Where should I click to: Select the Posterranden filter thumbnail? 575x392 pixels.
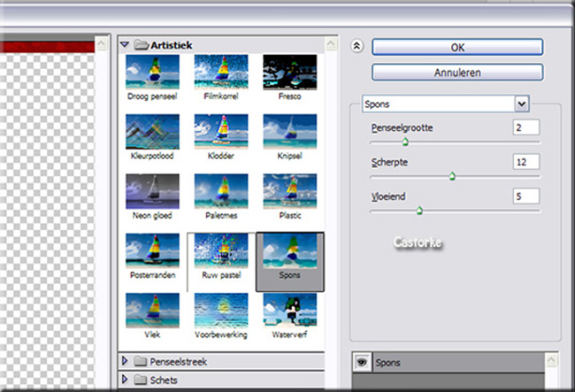point(152,250)
